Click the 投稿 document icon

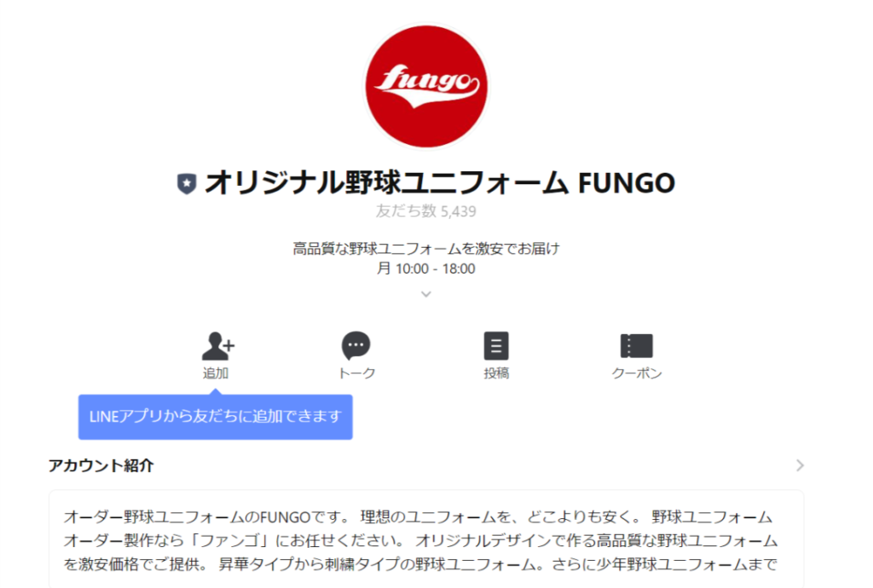tap(496, 346)
